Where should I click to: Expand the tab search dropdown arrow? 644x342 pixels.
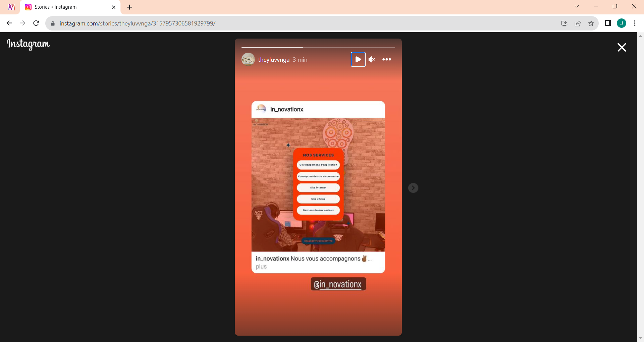click(x=577, y=6)
